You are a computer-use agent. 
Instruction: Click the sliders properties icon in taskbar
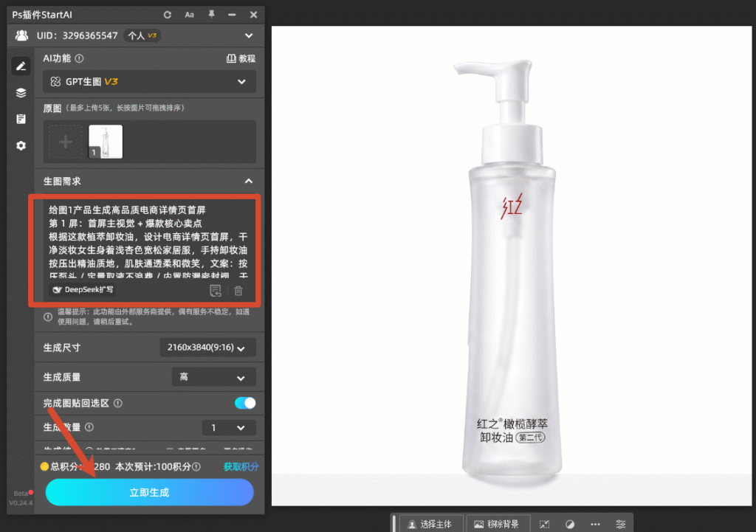[620, 525]
